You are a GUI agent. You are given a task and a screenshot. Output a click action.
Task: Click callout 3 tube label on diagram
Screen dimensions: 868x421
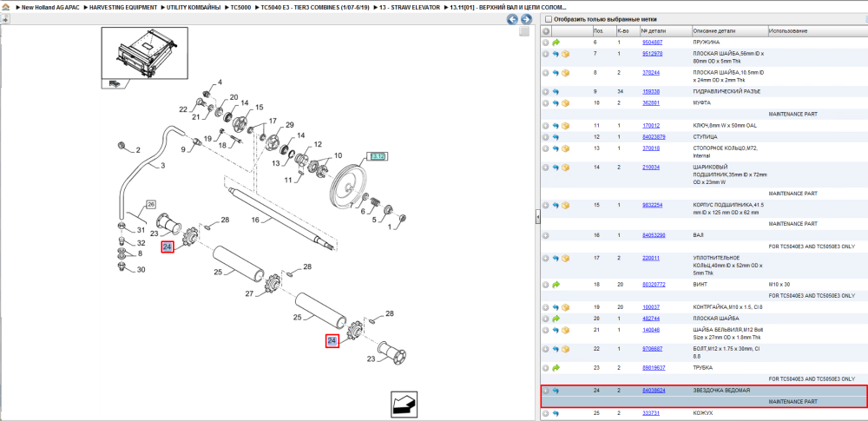pyautogui.click(x=163, y=165)
